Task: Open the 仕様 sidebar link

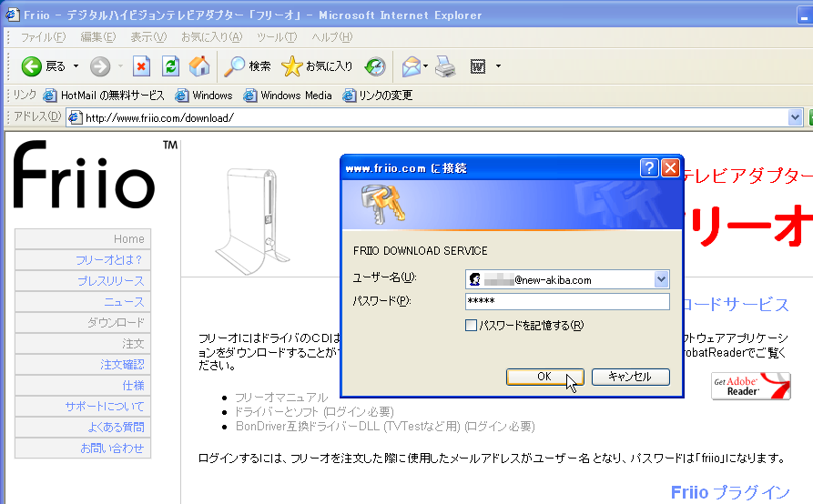Action: point(83,386)
